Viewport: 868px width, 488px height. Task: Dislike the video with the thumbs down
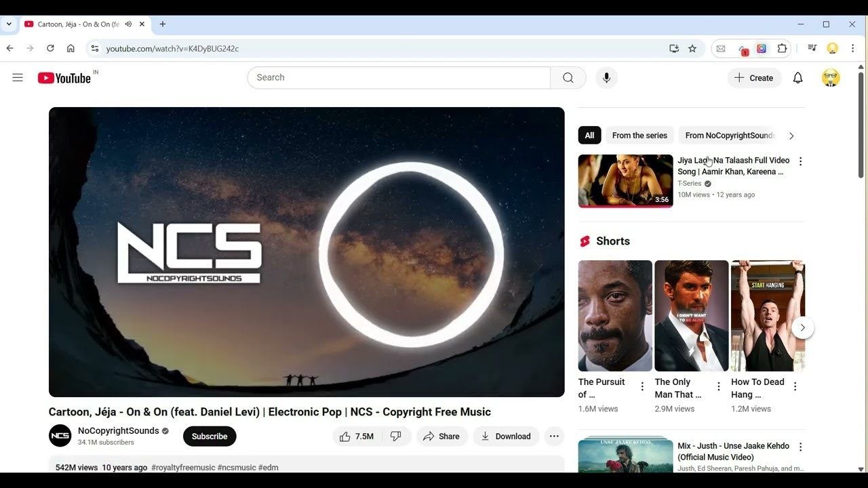(x=397, y=436)
